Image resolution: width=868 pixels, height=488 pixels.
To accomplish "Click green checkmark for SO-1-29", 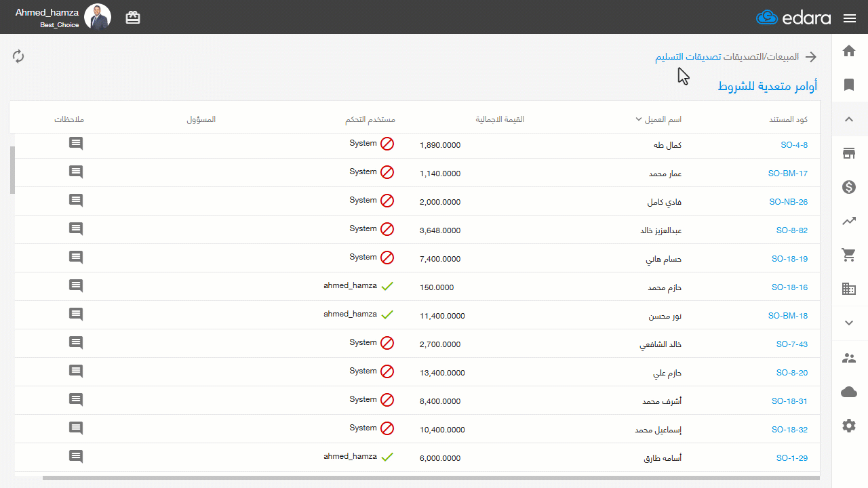I will click(x=387, y=457).
